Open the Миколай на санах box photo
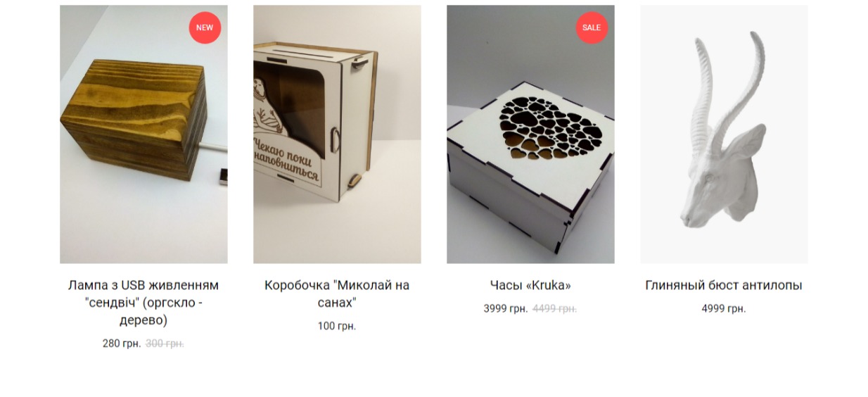 point(337,134)
